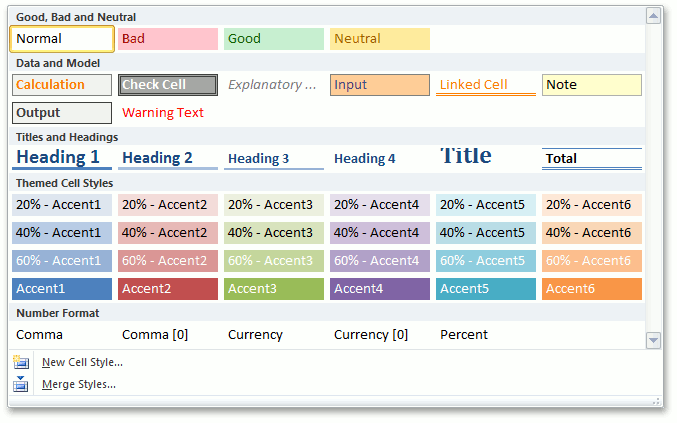Click the gallery scroll down arrow
677x423 pixels.
[x=653, y=341]
